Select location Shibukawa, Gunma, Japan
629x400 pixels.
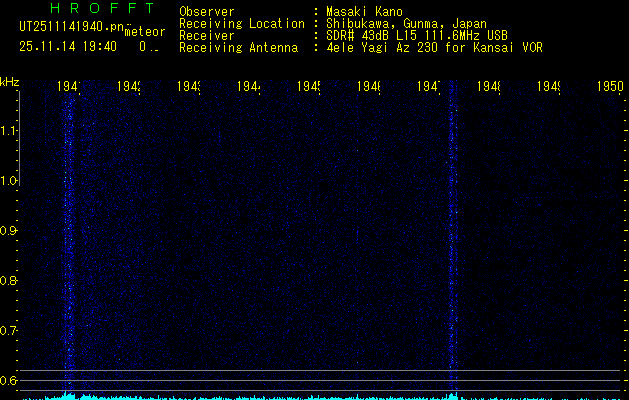pyautogui.click(x=406, y=24)
